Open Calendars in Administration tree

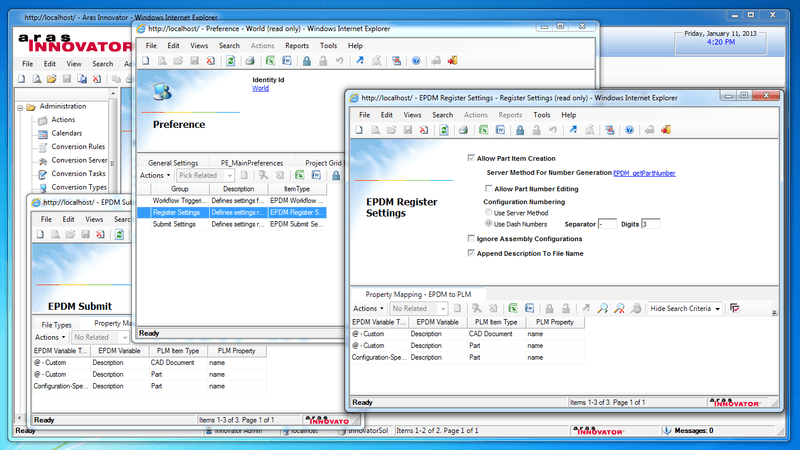pos(66,133)
